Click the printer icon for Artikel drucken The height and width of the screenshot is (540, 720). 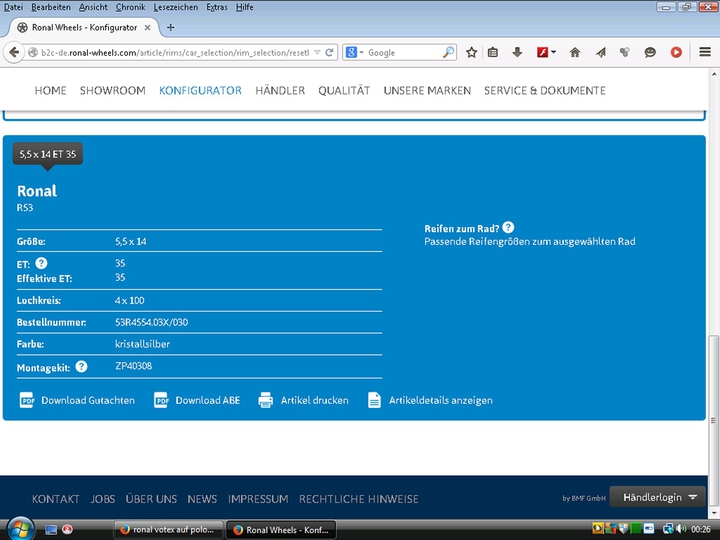point(265,400)
